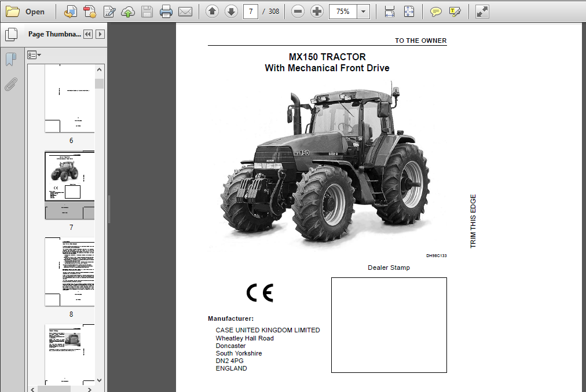This screenshot has height=392, width=586.
Task: Click the Create PDF icon in the toolbar
Action: (70, 12)
